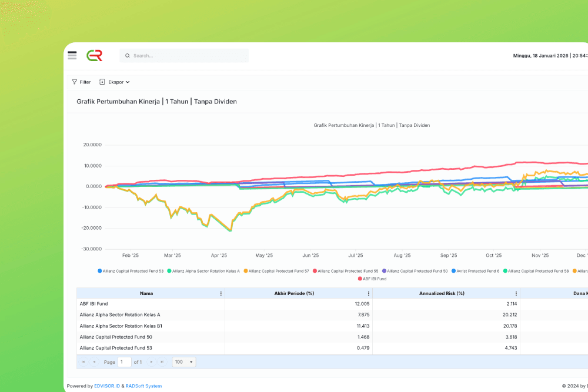
Task: Click the Filter funnel icon
Action: coord(75,82)
